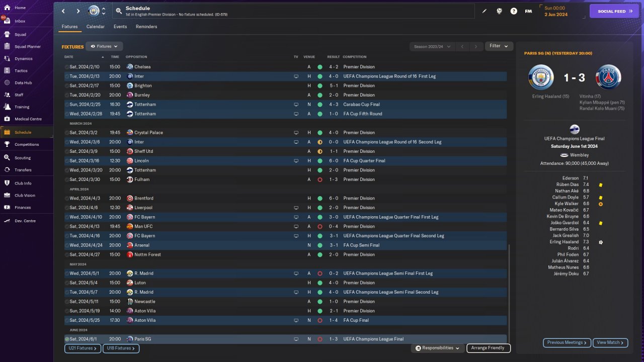Click the Paris SG badge in match panel
The width and height of the screenshot is (644, 362).
coord(608,77)
